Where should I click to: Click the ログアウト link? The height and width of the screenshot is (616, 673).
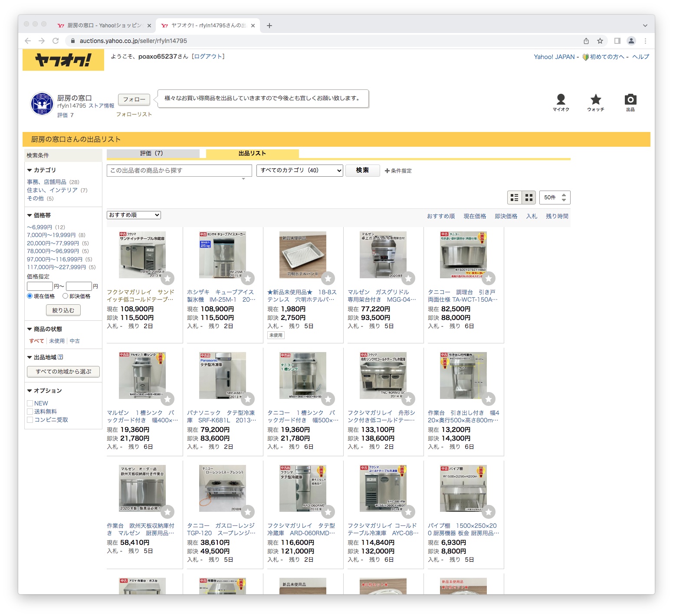[208, 56]
